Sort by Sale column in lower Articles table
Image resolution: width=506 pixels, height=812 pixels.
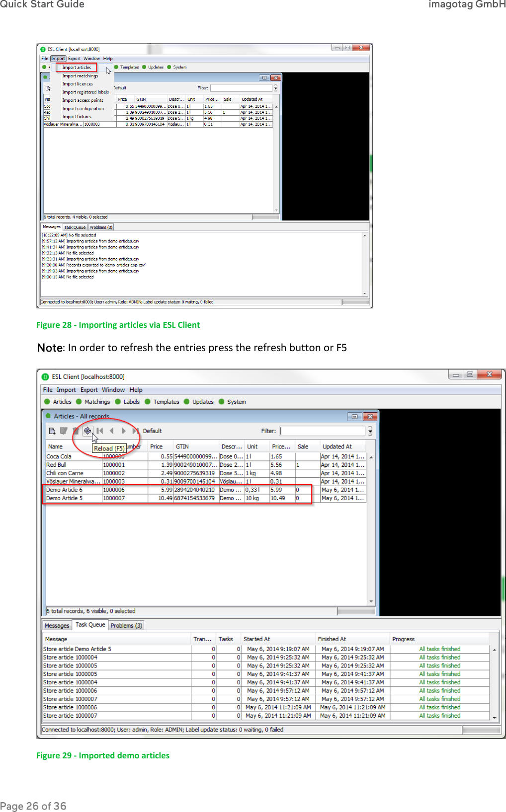click(x=307, y=446)
